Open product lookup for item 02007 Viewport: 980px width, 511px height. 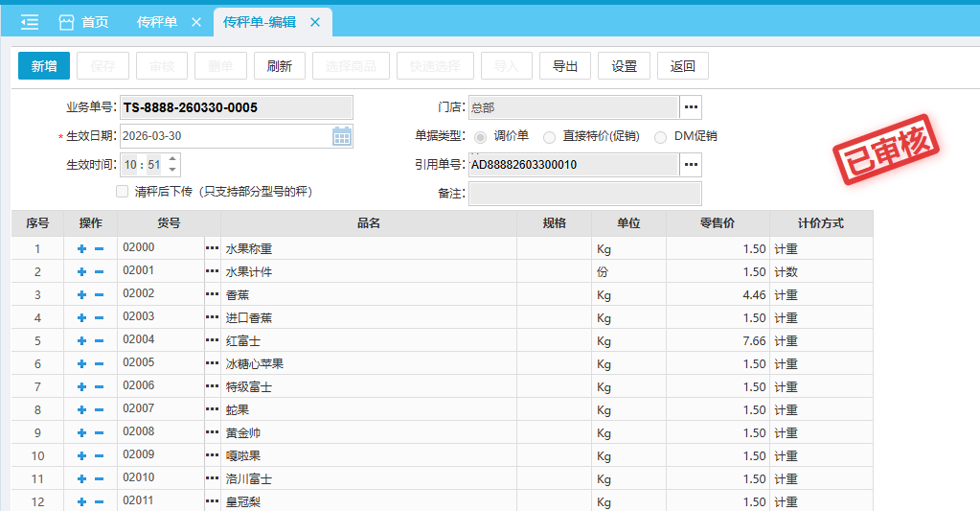212,409
